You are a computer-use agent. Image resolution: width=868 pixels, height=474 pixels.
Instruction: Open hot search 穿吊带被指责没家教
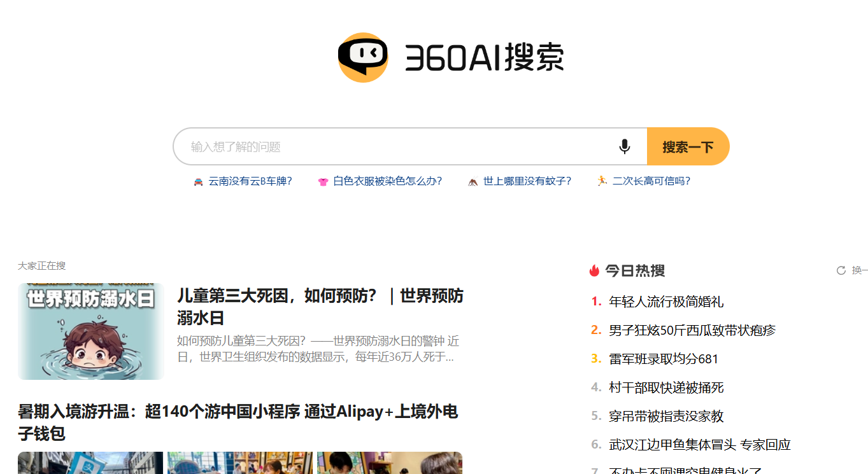pyautogui.click(x=666, y=416)
